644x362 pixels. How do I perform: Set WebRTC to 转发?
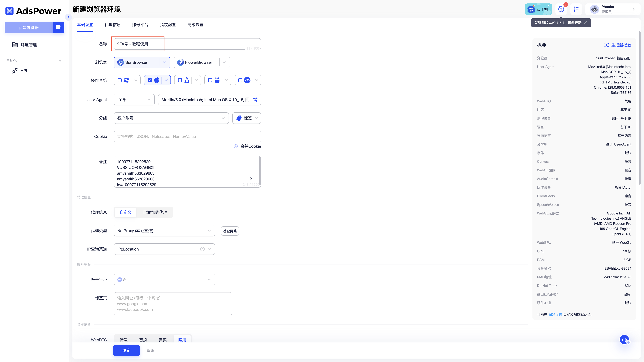click(123, 340)
